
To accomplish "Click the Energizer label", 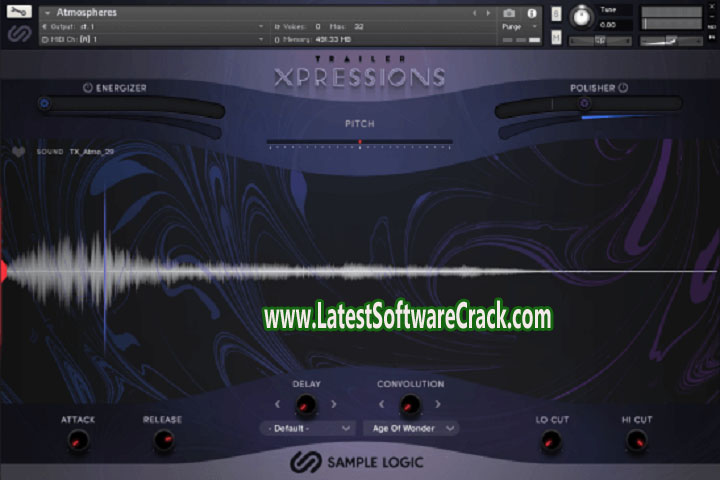I will [121, 88].
